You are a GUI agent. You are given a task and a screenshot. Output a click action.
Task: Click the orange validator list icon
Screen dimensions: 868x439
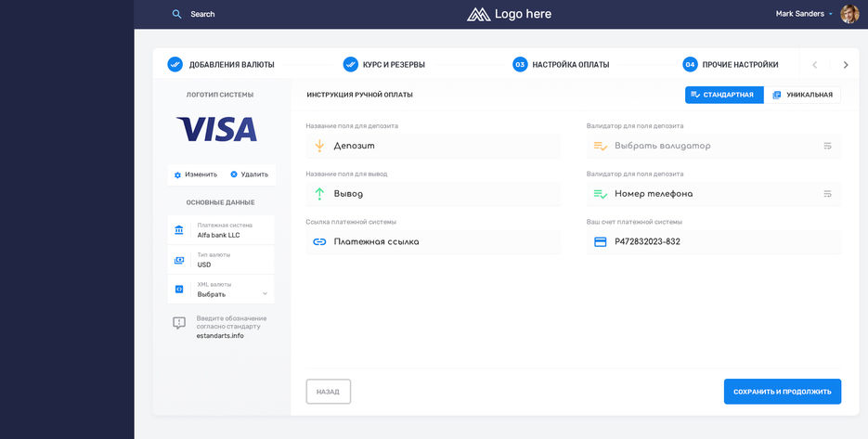pyautogui.click(x=601, y=146)
